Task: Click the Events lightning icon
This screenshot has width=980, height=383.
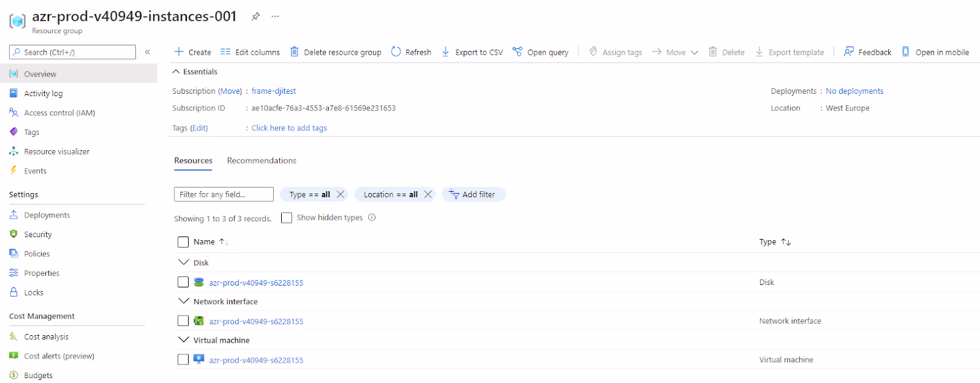Action: click(13, 170)
